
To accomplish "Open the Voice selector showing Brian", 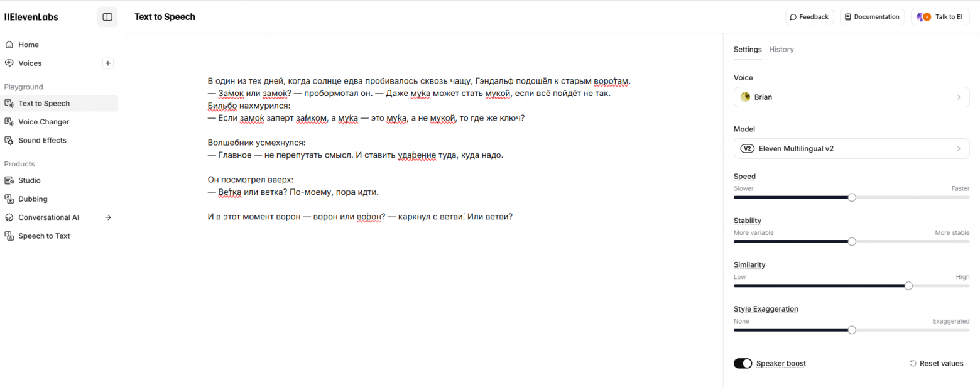I will pos(851,97).
